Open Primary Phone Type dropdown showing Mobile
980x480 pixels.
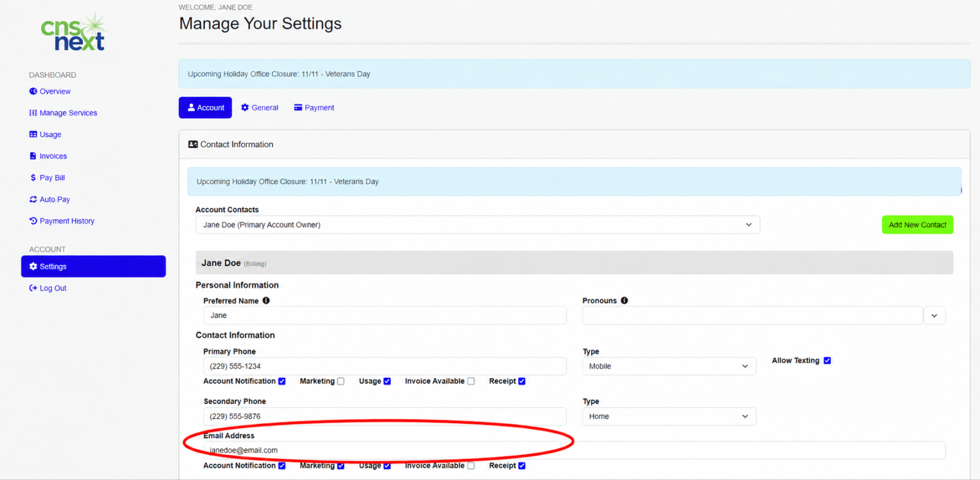coord(669,366)
